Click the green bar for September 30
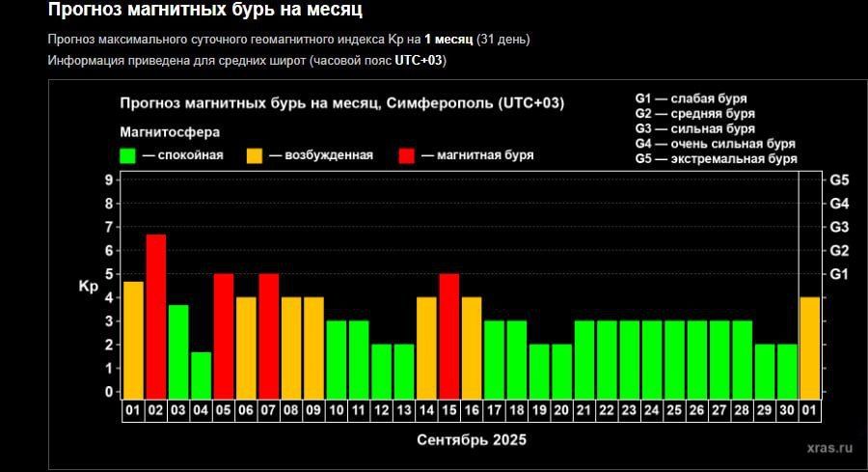This screenshot has height=472, width=868. [x=788, y=371]
